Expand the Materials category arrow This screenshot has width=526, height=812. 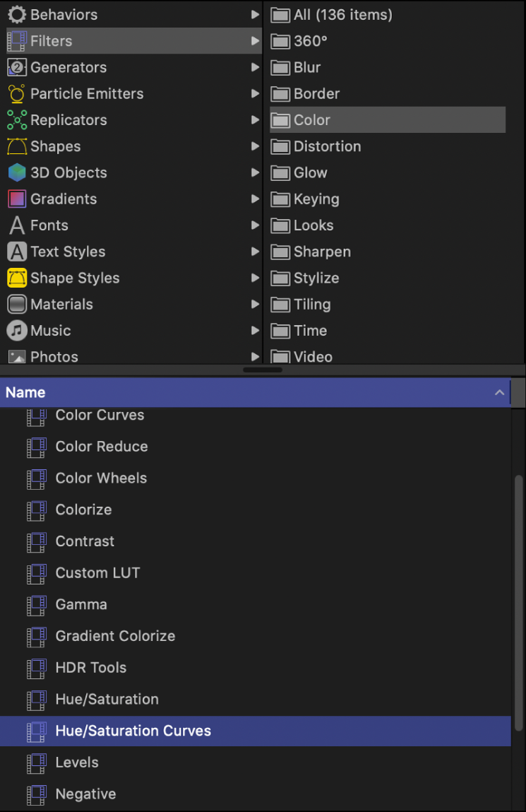point(255,305)
